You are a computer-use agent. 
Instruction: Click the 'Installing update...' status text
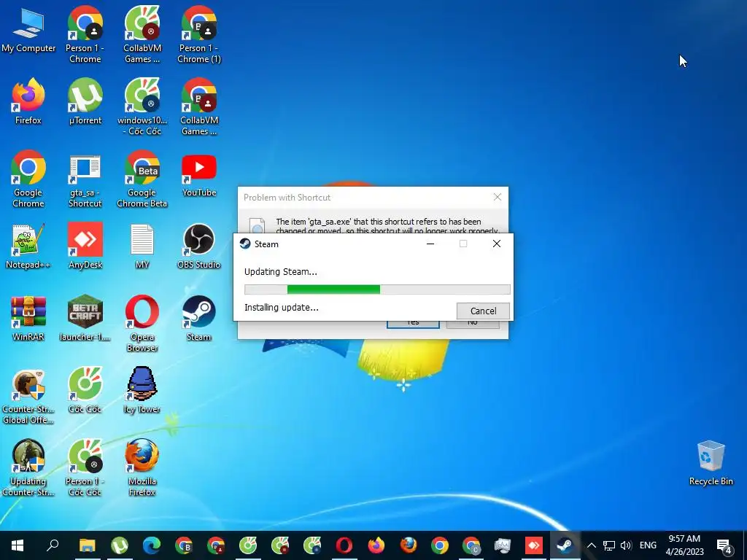tap(281, 308)
